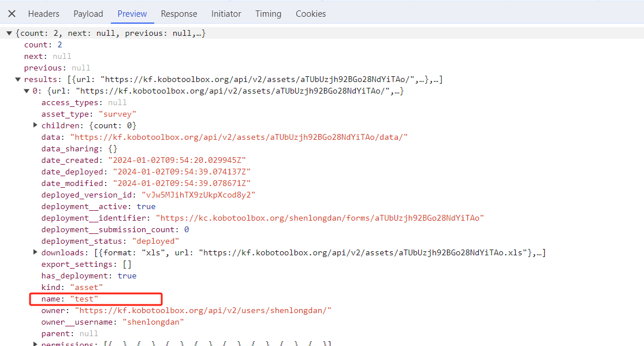
Task: Close the request details panel
Action: coord(12,13)
